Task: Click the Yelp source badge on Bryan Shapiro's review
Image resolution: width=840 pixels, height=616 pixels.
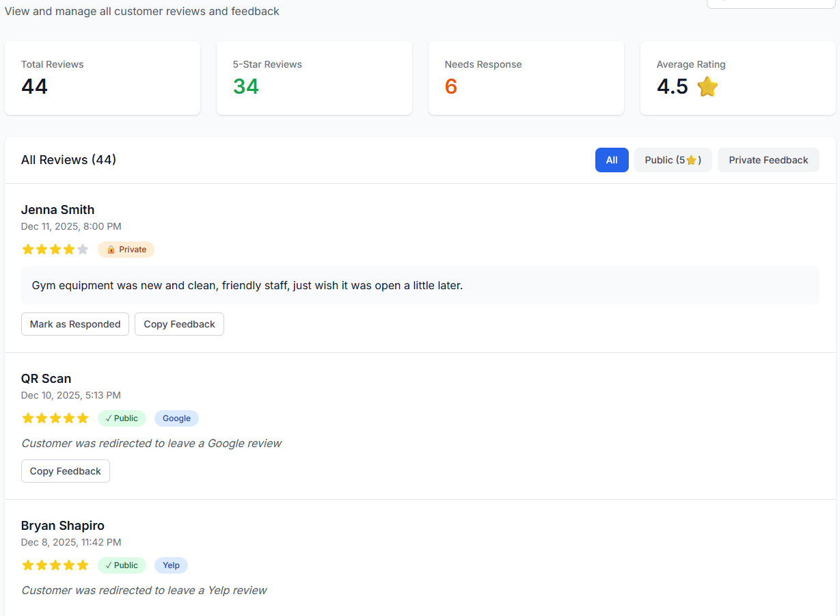Action: (x=171, y=565)
